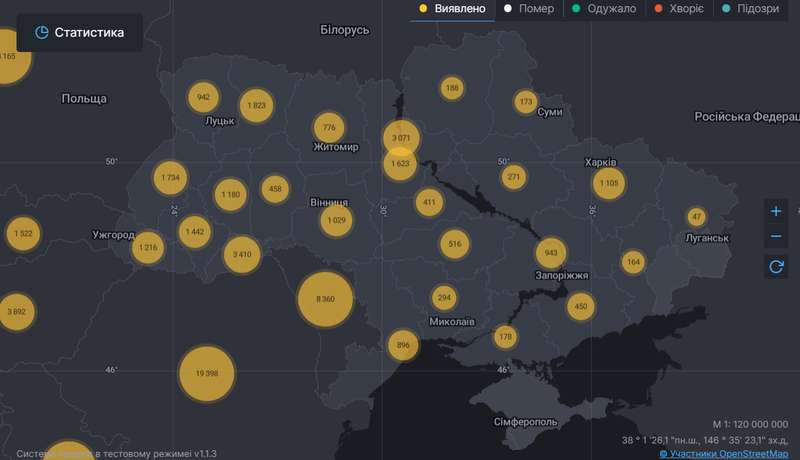Reset map view with refresh icon

pyautogui.click(x=777, y=266)
